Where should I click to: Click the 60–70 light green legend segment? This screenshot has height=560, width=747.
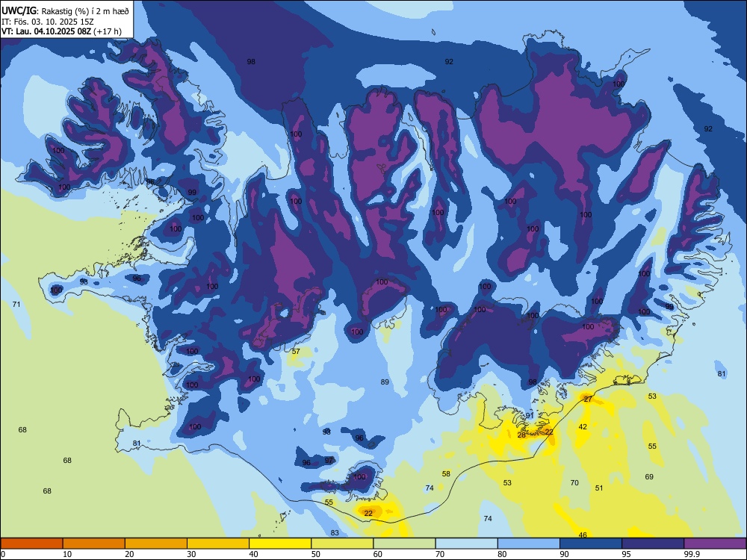pyautogui.click(x=404, y=544)
